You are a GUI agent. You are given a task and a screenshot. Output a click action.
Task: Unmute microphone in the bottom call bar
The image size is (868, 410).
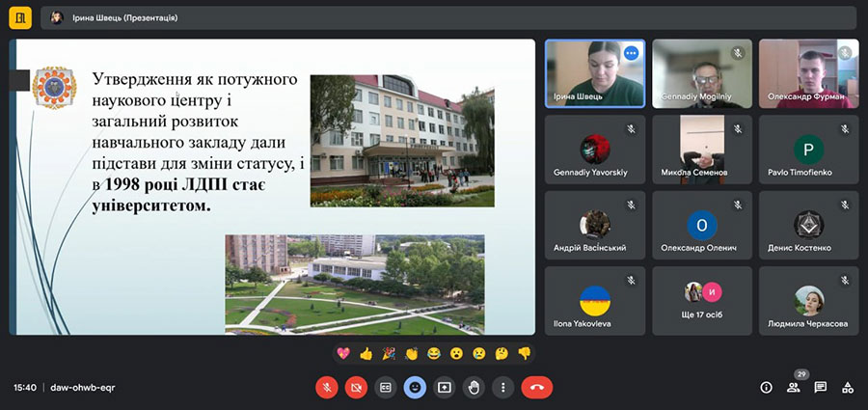tap(327, 387)
